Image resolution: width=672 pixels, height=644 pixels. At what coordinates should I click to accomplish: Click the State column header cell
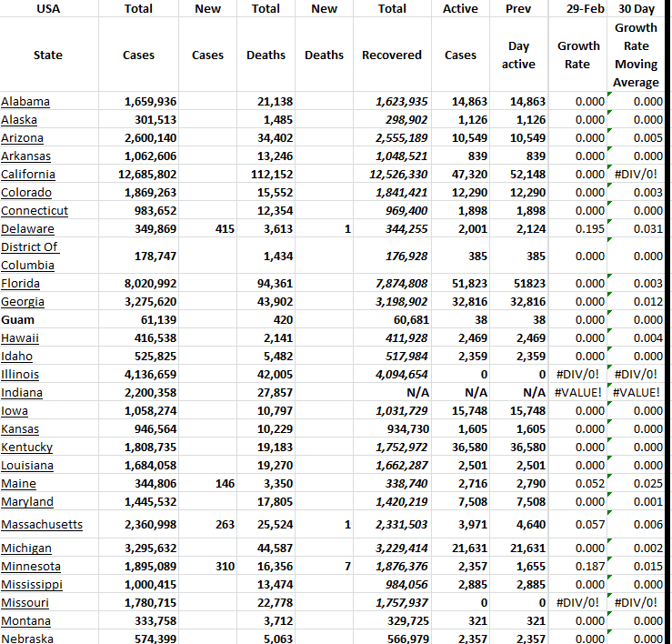click(x=48, y=55)
